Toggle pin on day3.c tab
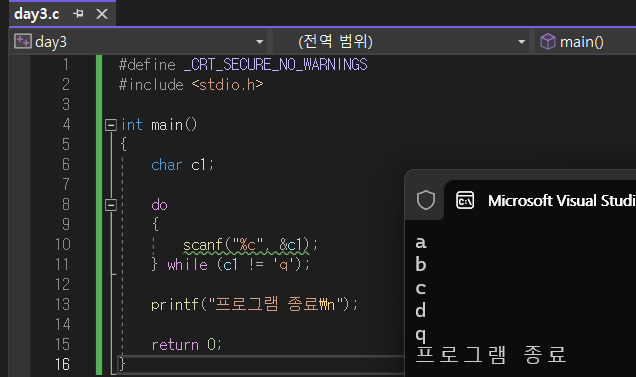Viewport: 636px width, 377px height. 78,14
